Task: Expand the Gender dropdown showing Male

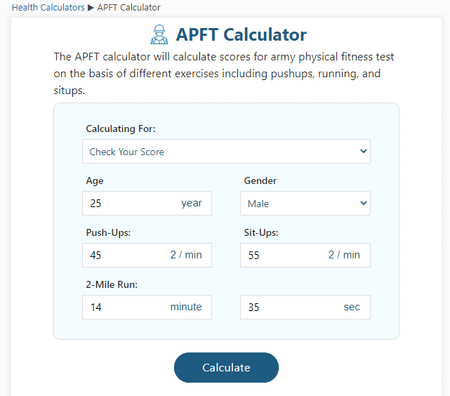Action: tap(305, 203)
